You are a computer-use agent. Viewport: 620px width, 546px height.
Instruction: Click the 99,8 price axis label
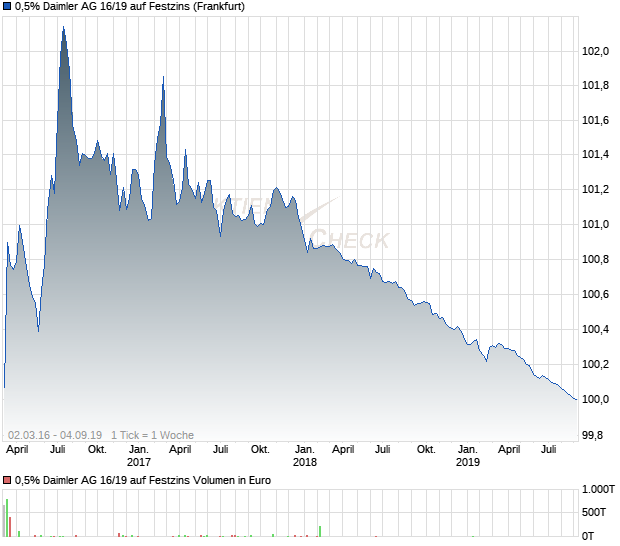pos(593,435)
